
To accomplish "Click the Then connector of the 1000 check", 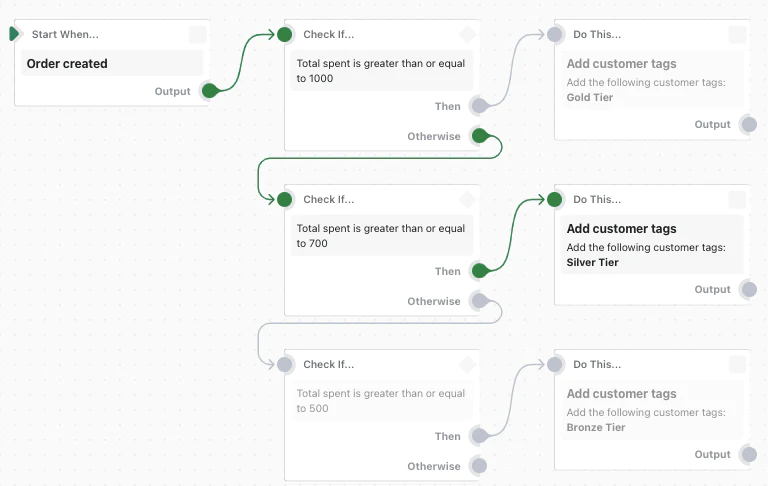I will 479,106.
